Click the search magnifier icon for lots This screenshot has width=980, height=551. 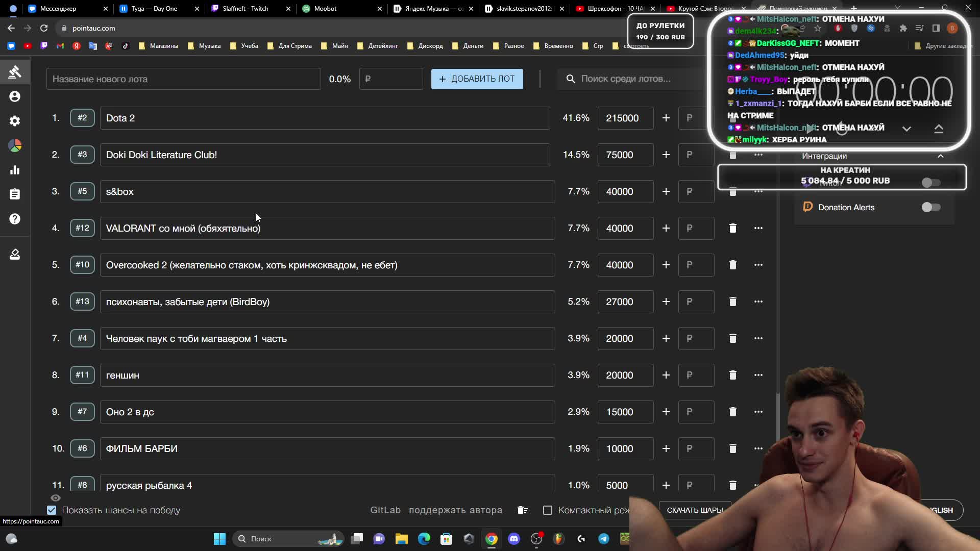tap(571, 79)
